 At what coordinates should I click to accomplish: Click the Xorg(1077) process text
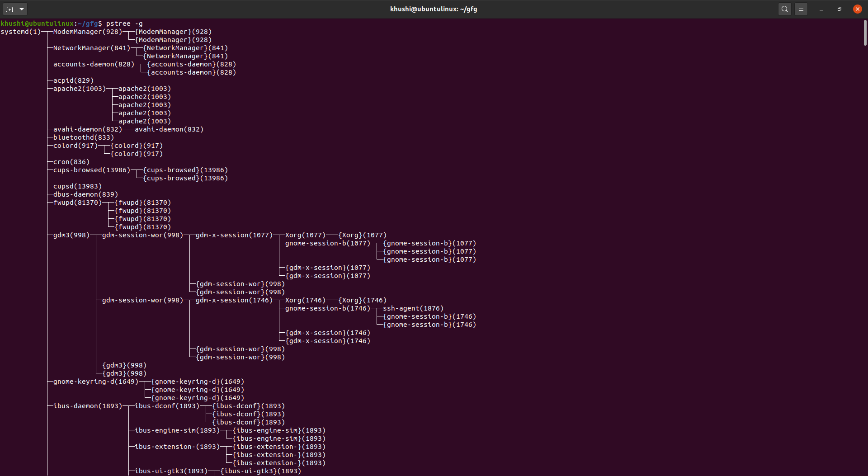[305, 235]
